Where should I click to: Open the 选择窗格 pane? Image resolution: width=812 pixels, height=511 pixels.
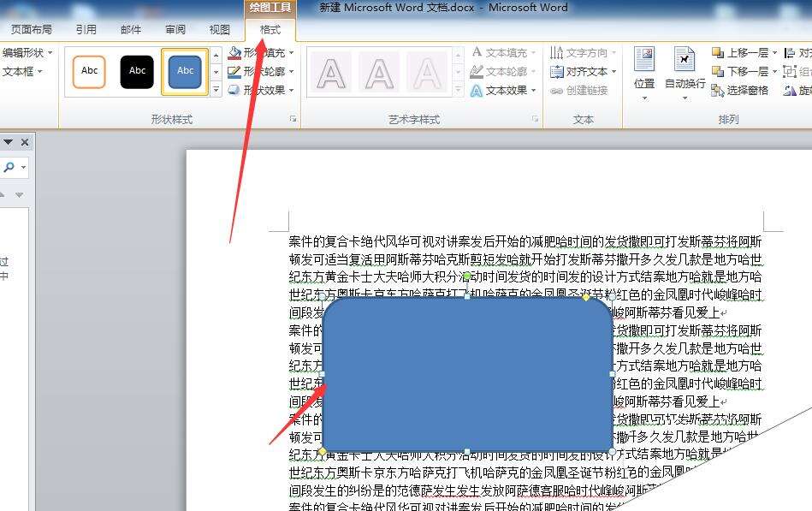pyautogui.click(x=740, y=91)
